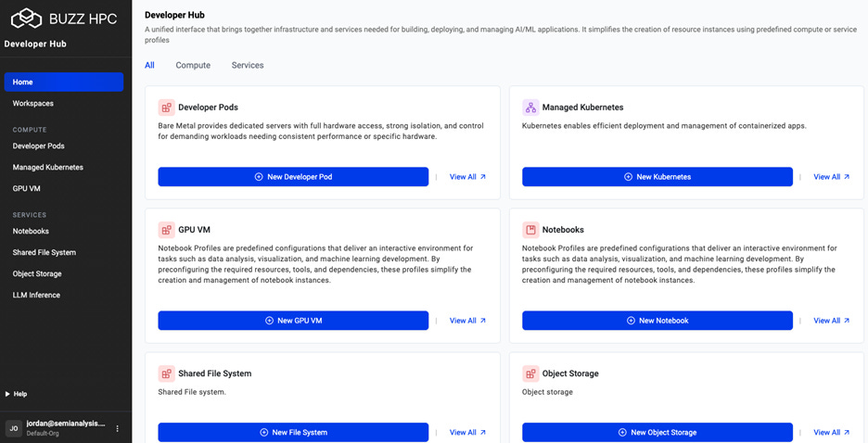Click the COMPUTE section label
This screenshot has width=868, height=443.
(30, 130)
